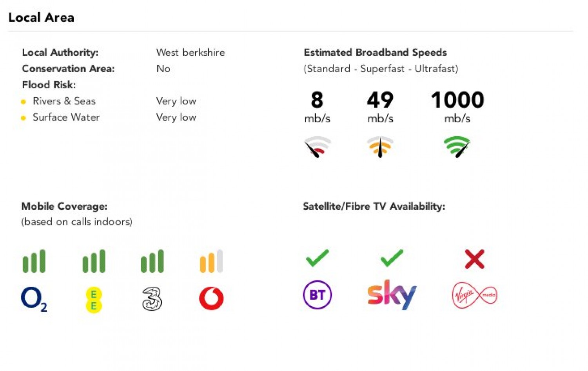588x371 pixels.
Task: Click the Local Area heading
Action: point(41,18)
